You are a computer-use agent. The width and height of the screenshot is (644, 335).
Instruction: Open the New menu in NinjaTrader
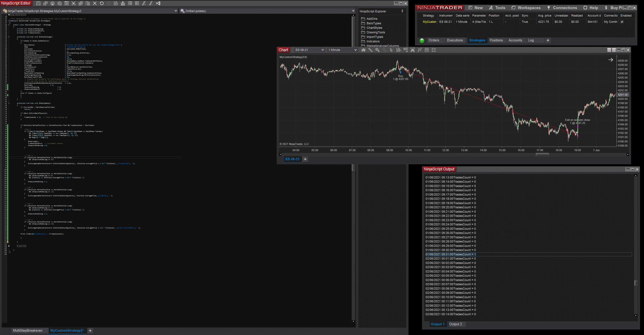coord(476,8)
